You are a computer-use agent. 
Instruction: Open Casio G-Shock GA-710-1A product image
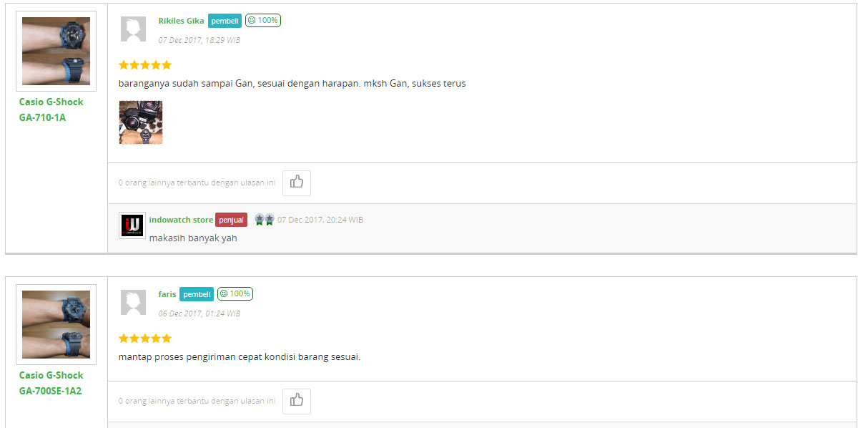pyautogui.click(x=56, y=52)
